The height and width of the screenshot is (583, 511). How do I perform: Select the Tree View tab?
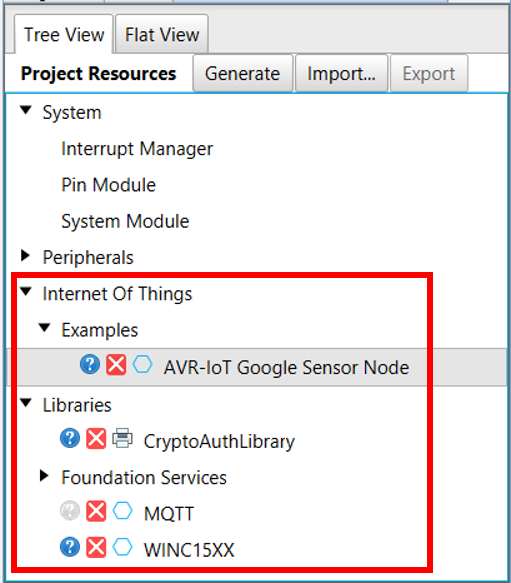coord(64,35)
